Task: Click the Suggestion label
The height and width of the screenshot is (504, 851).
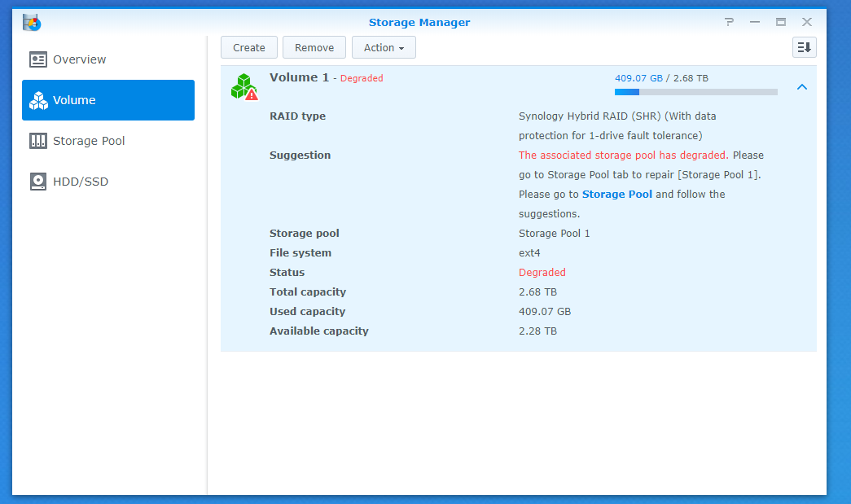Action: coord(300,156)
